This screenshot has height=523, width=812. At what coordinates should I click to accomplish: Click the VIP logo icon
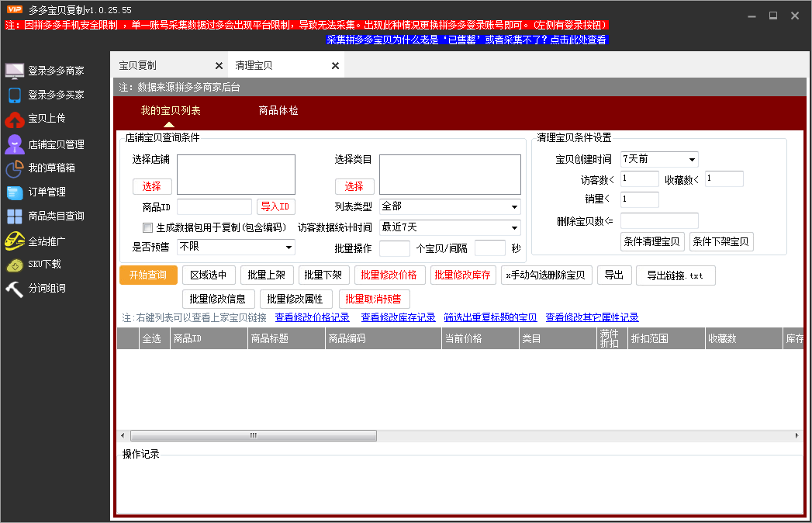click(15, 9)
